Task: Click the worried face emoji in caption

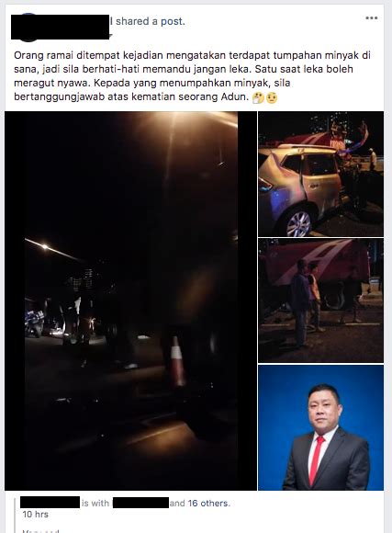Action: 272,98
